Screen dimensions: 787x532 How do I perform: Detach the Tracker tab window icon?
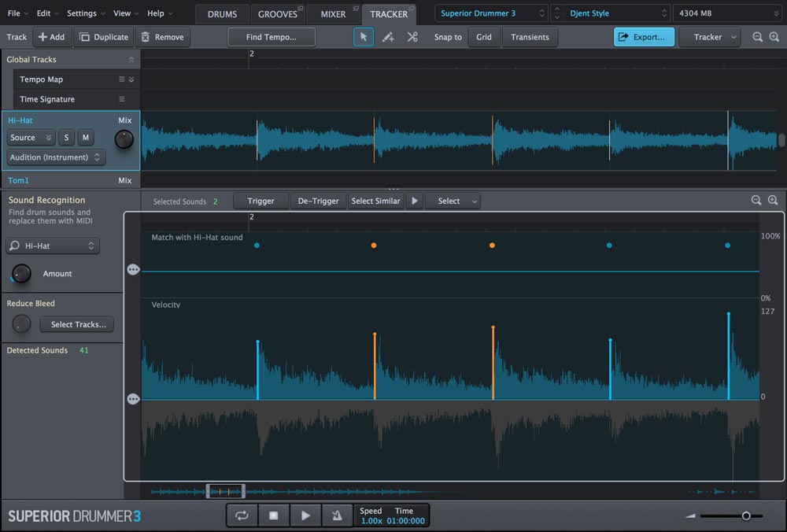click(x=412, y=8)
